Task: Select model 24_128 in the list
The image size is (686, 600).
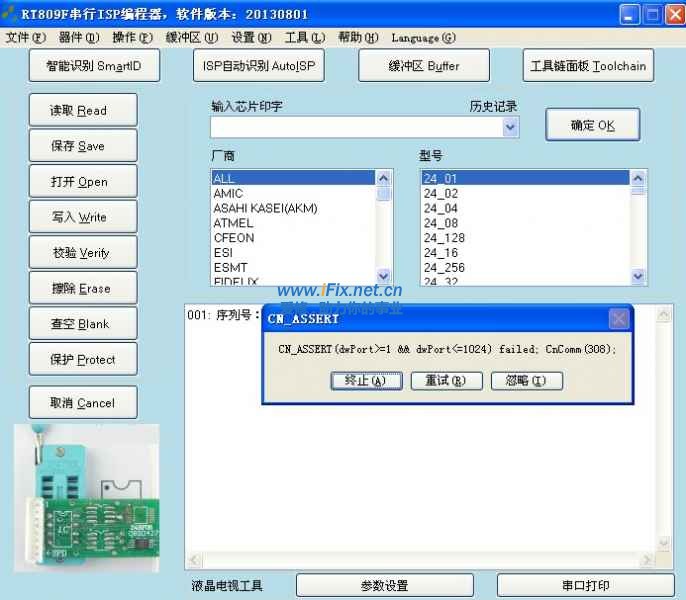Action: 525,238
